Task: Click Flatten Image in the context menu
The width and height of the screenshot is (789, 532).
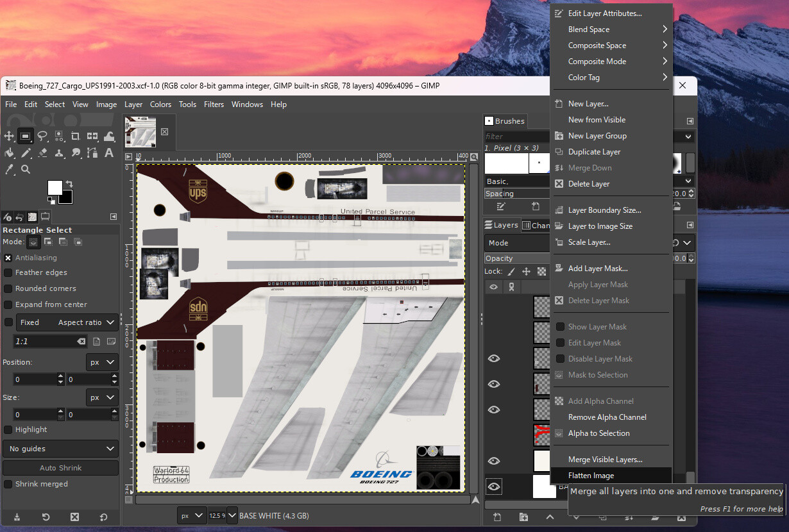Action: (611, 476)
